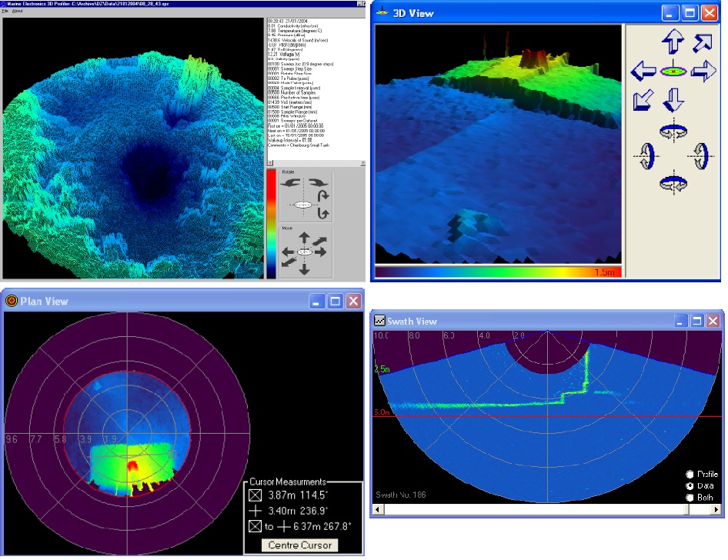Click the bottom horizontal-ring rotate icon in 3D View
Viewport: 728px width, 560px height.
pyautogui.click(x=673, y=183)
